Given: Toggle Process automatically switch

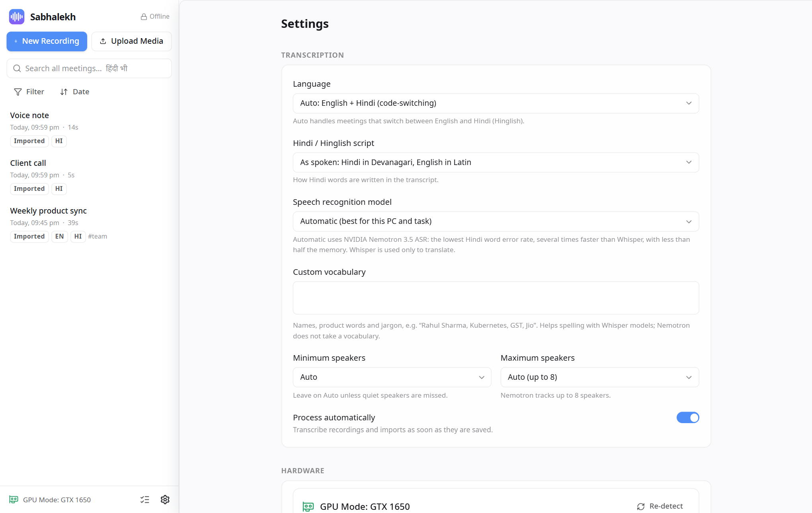Looking at the screenshot, I should pos(688,418).
